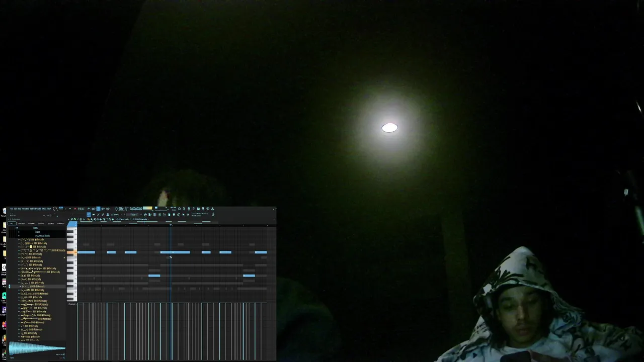Select the piano roll Slice tool
644x362 pixels.
[104, 219]
